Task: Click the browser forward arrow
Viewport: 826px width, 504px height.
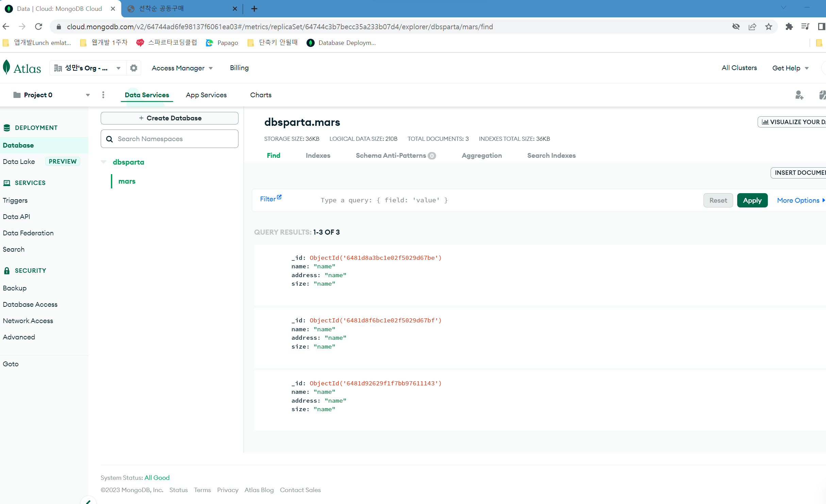Action: pos(22,27)
